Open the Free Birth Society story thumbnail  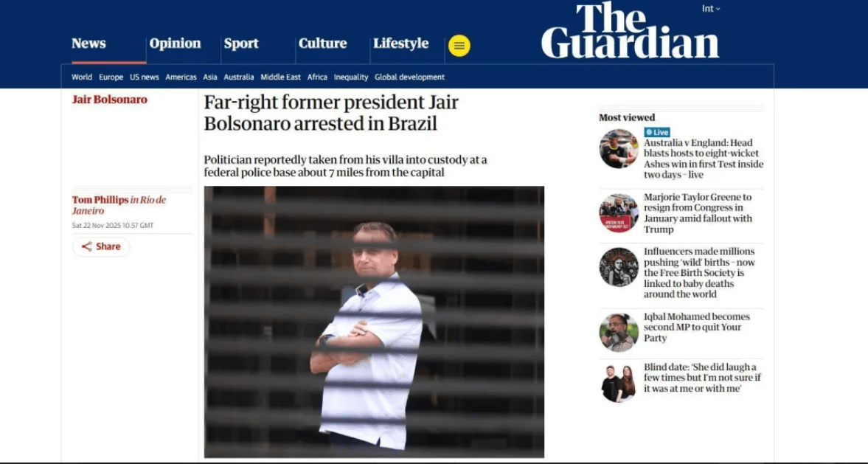(x=619, y=267)
